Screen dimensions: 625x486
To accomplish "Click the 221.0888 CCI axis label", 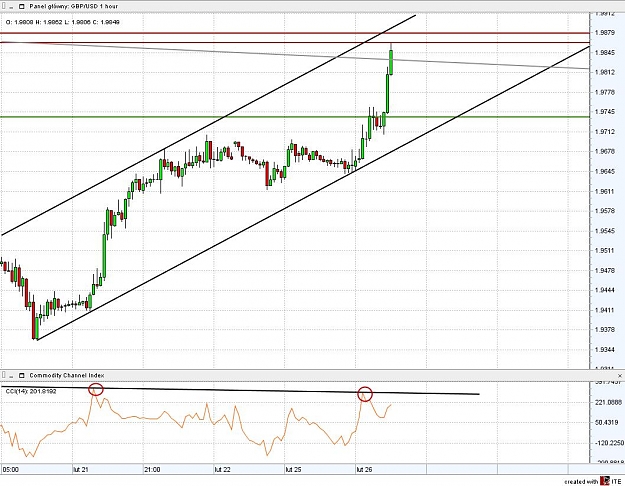I will tap(608, 403).
